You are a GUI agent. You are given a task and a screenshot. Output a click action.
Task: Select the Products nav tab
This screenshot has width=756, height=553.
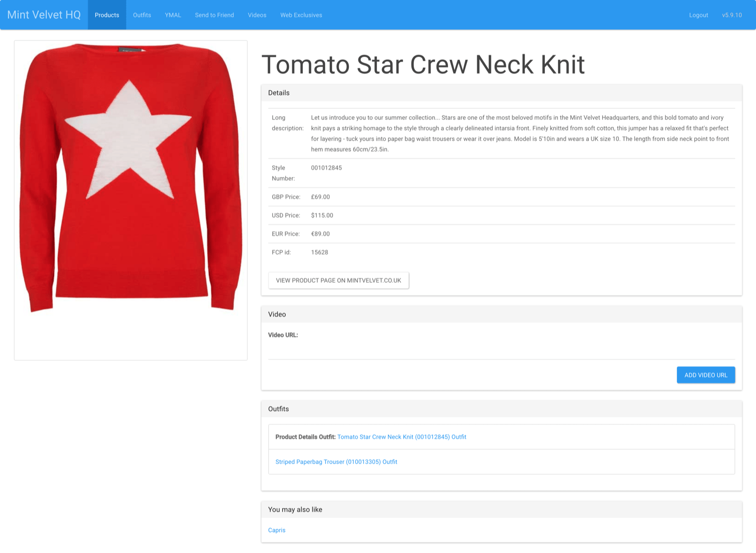[107, 15]
